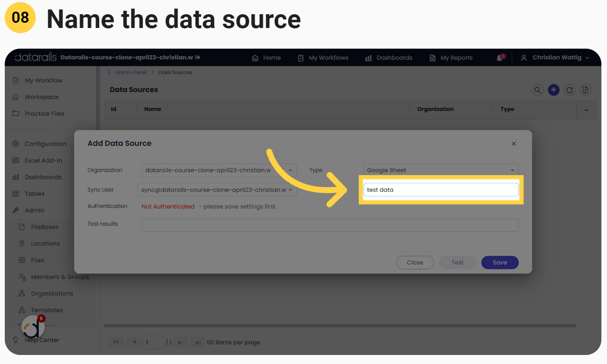This screenshot has width=607, height=364.
Task: Click the search magnifier icon in Data Sources
Action: tap(537, 90)
